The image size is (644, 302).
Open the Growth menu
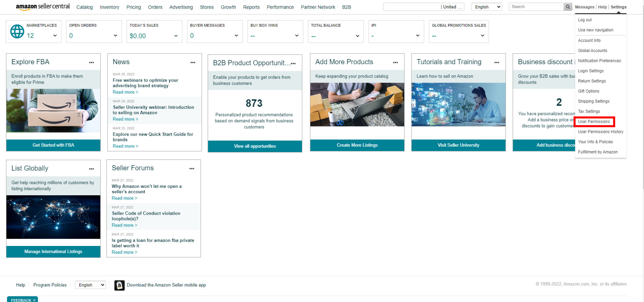pos(228,7)
